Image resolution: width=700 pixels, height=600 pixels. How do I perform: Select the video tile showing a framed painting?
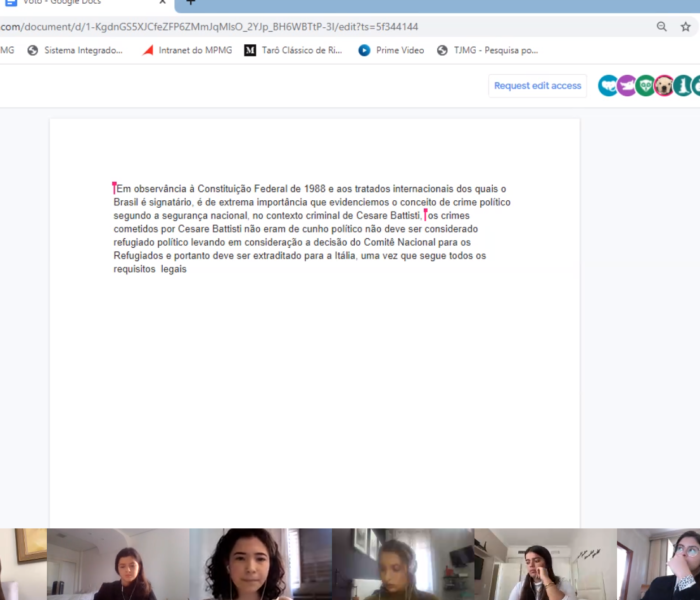click(23, 565)
